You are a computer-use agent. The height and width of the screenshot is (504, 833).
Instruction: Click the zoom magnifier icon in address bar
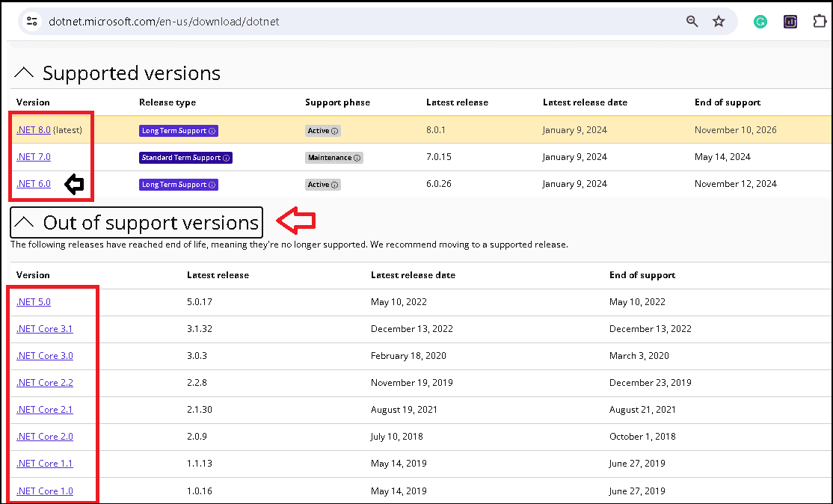[x=692, y=22]
